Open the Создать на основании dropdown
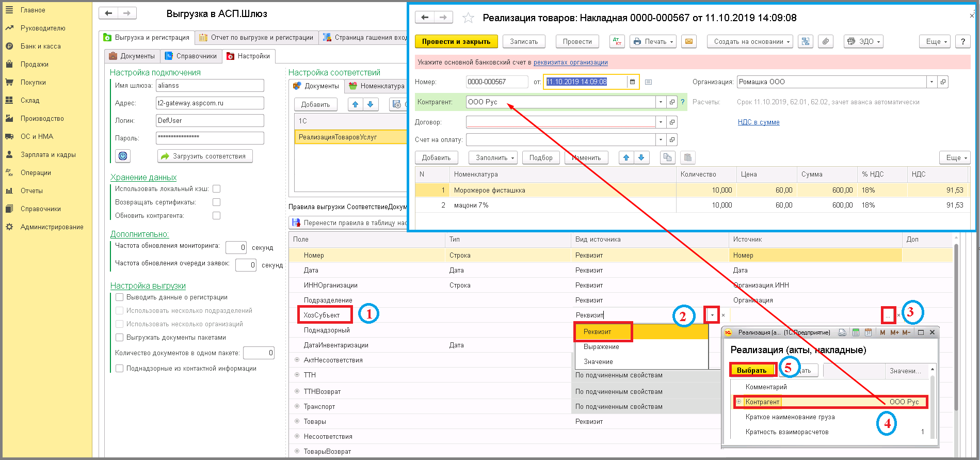Viewport: 980px width, 460px height. point(751,42)
